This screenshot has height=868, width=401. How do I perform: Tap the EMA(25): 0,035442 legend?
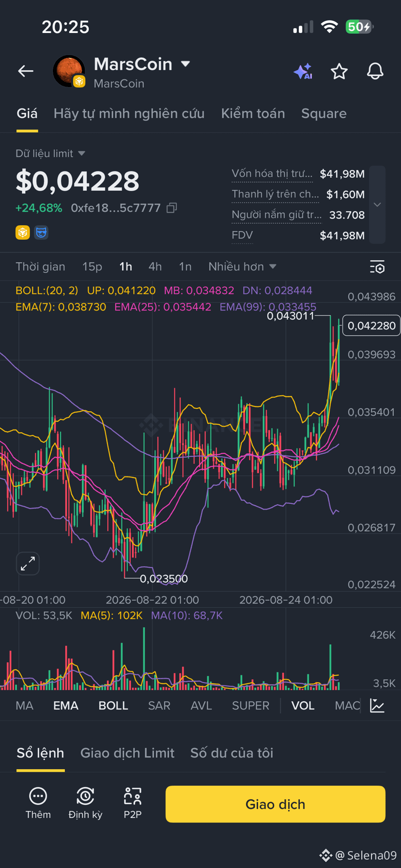[163, 307]
